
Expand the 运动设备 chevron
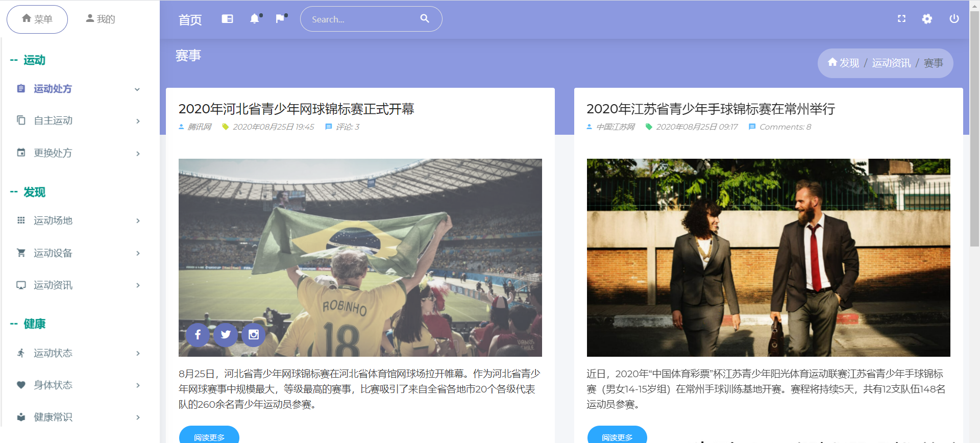[138, 253]
